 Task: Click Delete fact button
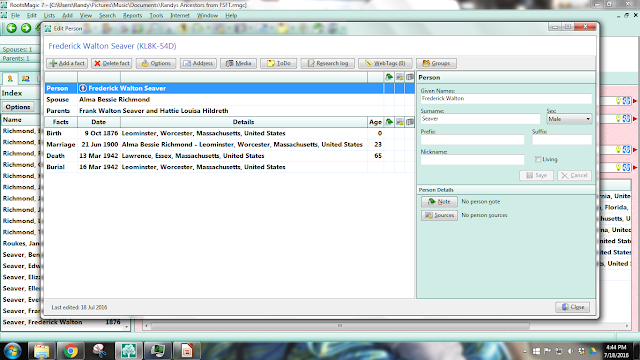click(112, 63)
